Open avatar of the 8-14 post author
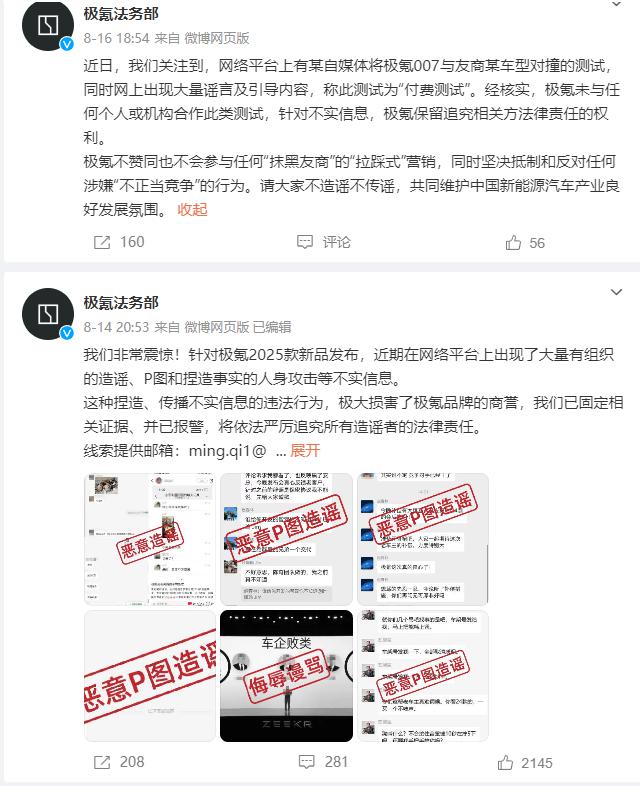This screenshot has height=786, width=640. [x=48, y=314]
